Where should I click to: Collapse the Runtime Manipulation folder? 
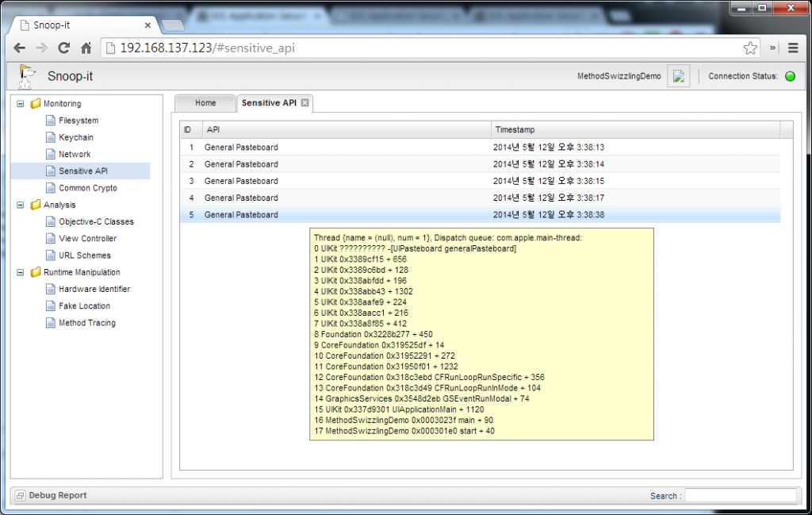coord(21,272)
